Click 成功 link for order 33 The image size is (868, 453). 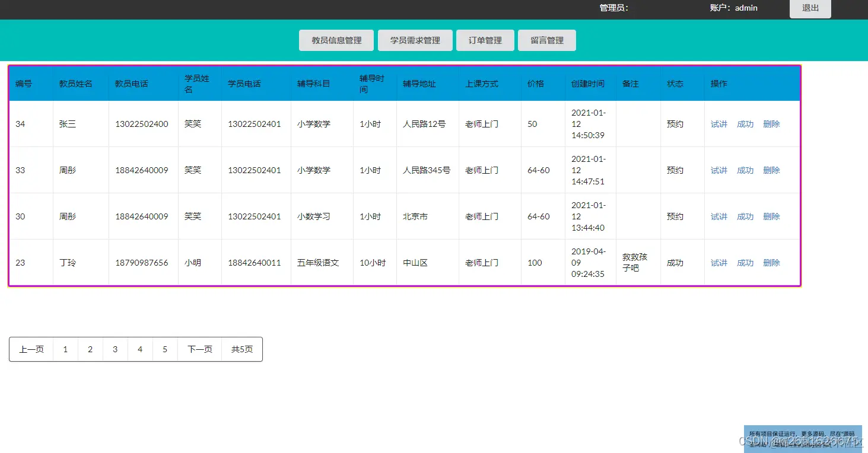point(745,170)
